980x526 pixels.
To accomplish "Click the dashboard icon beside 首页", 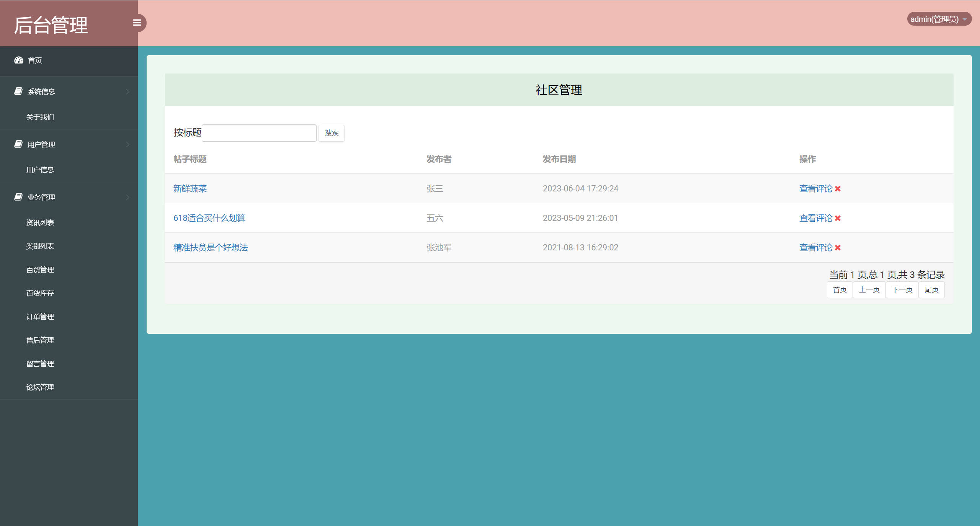I will point(19,60).
